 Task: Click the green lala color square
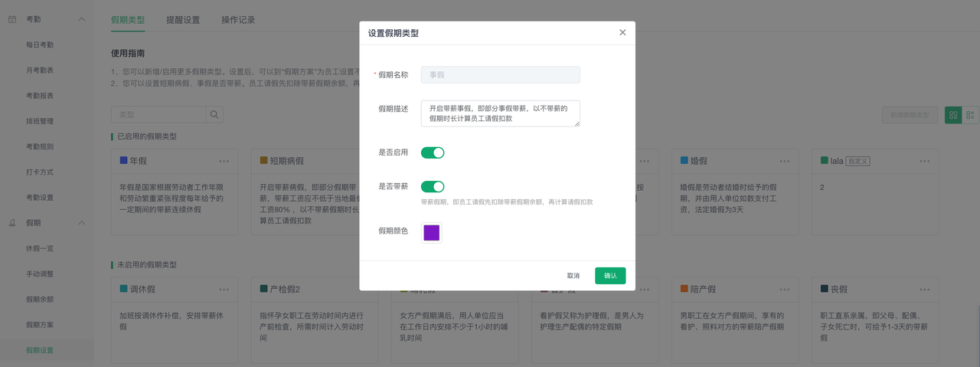tap(824, 161)
